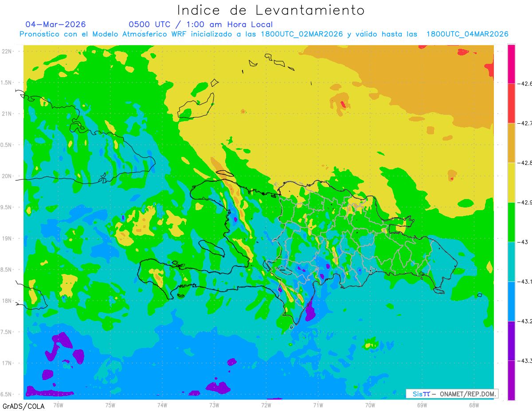This screenshot has width=532, height=411.
Task: Click the '0500 UTC / 1:00 am Hora Local' label
Action: [201, 24]
